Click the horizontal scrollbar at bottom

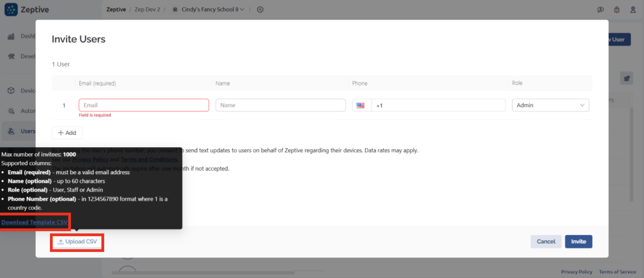(x=203, y=273)
